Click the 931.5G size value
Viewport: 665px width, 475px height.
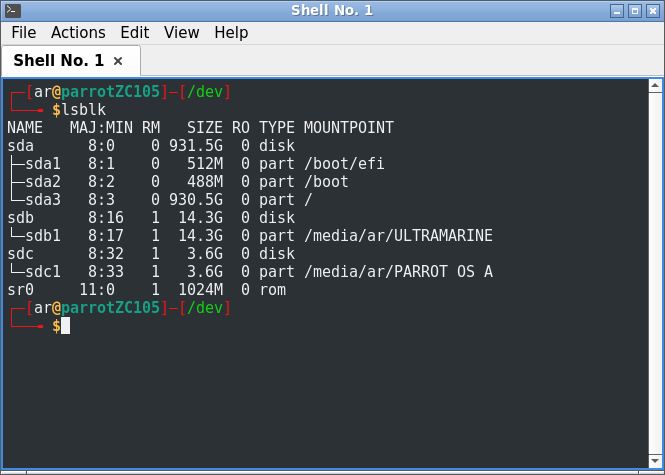196,145
